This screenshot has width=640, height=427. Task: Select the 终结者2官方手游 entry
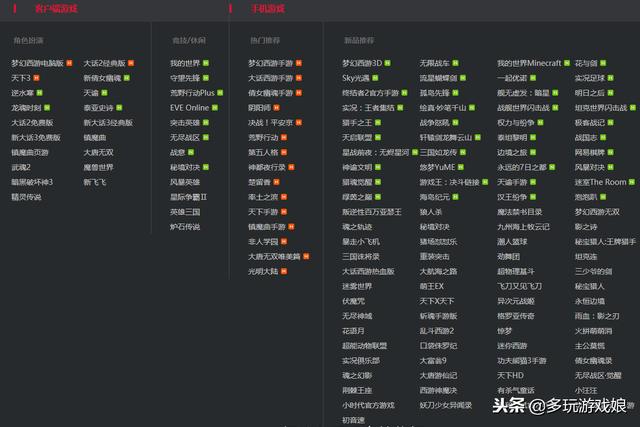371,93
